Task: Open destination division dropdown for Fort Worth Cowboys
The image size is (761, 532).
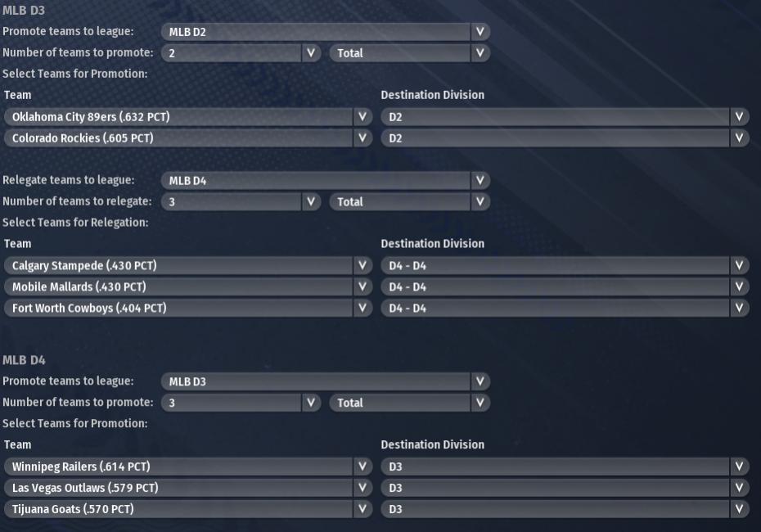Action: (x=565, y=309)
